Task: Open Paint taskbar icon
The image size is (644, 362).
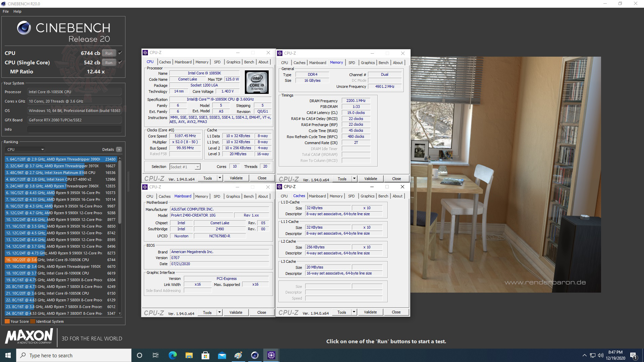Action: click(x=238, y=355)
